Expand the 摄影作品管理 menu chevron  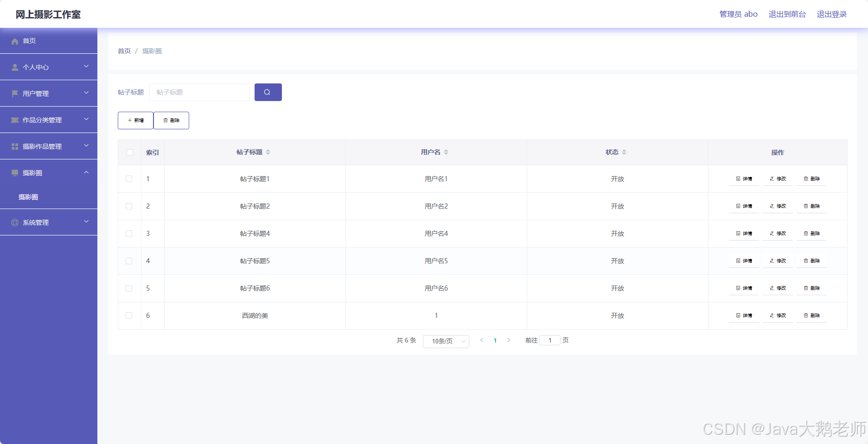tap(86, 146)
